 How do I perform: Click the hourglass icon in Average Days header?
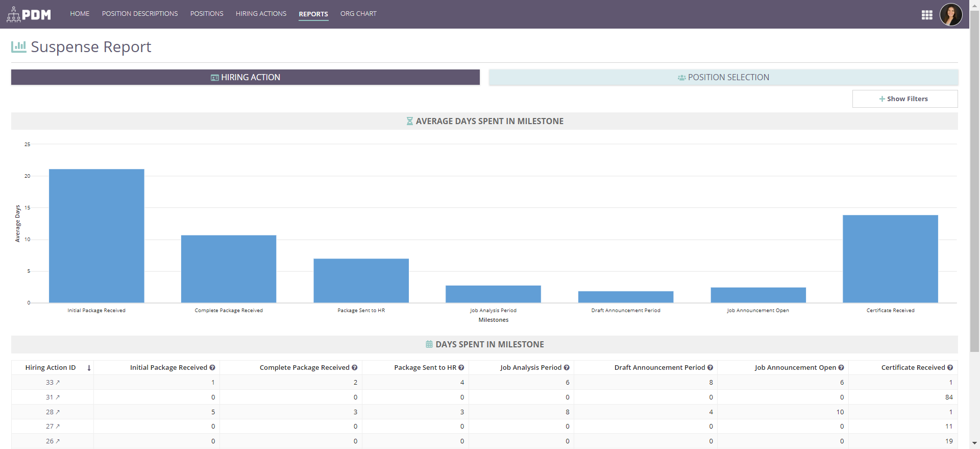409,121
